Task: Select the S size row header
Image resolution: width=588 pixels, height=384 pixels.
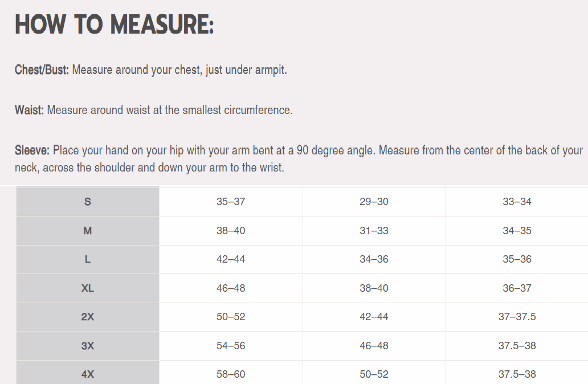Action: 88,202
